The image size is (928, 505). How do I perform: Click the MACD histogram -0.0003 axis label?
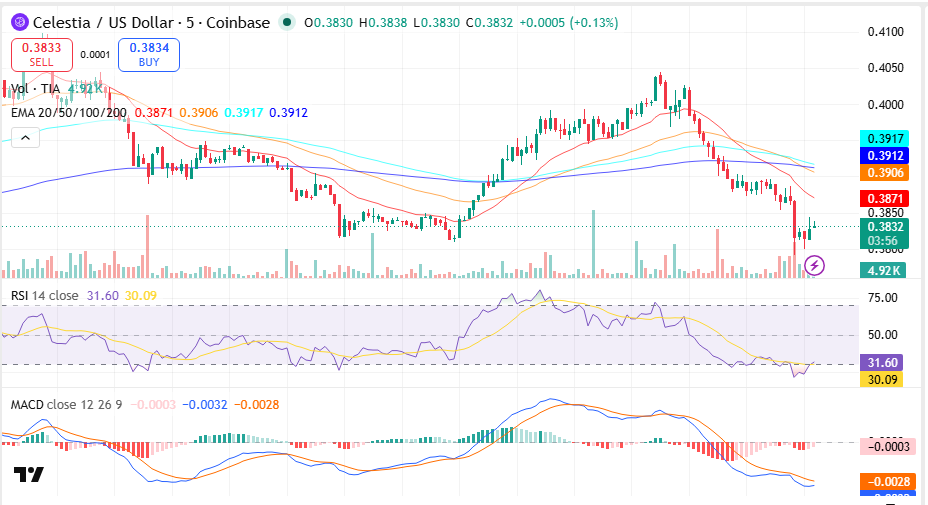[x=888, y=446]
